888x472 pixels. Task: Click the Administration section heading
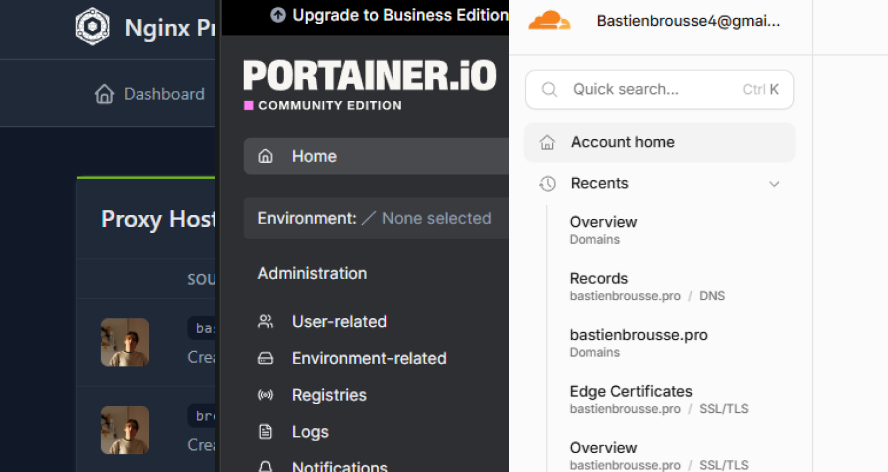tap(312, 274)
